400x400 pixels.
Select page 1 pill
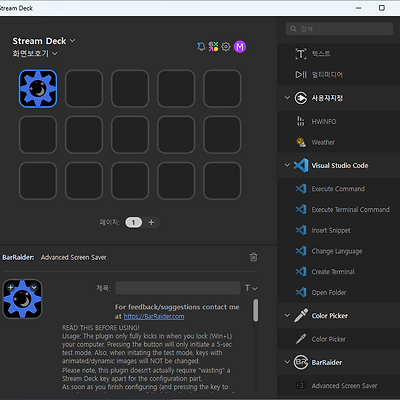tap(134, 222)
